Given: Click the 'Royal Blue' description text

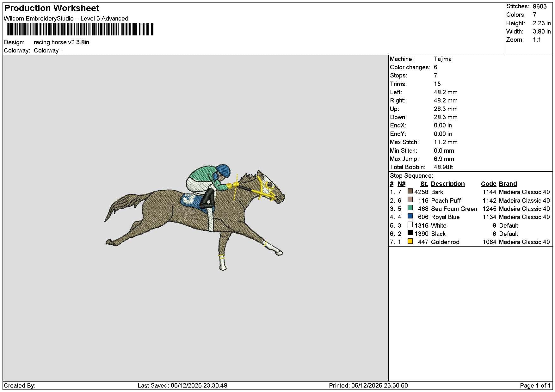Looking at the screenshot, I should pyautogui.click(x=445, y=217).
